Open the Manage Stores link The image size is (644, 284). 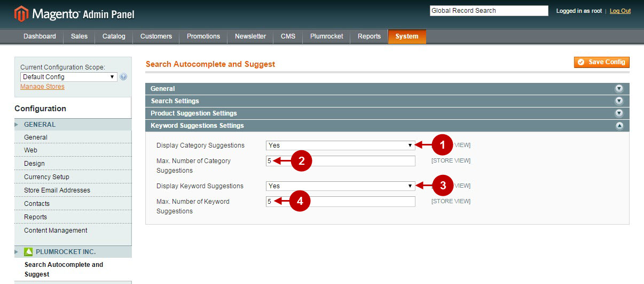[x=42, y=87]
